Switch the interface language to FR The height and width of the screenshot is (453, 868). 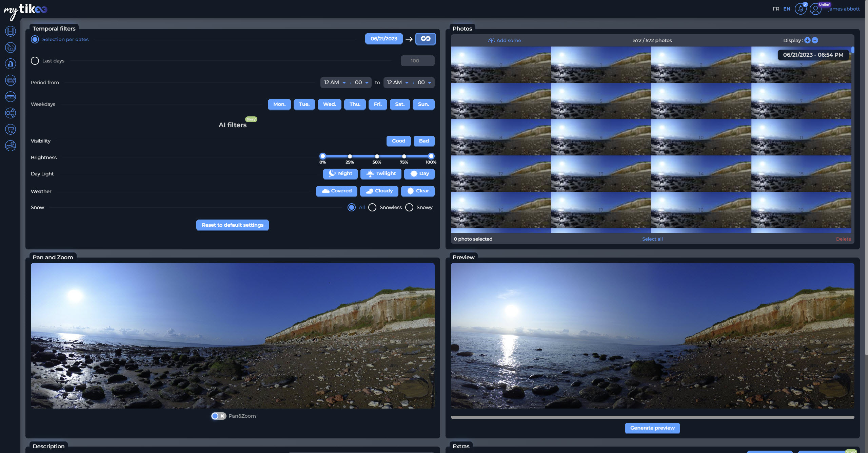tap(776, 9)
